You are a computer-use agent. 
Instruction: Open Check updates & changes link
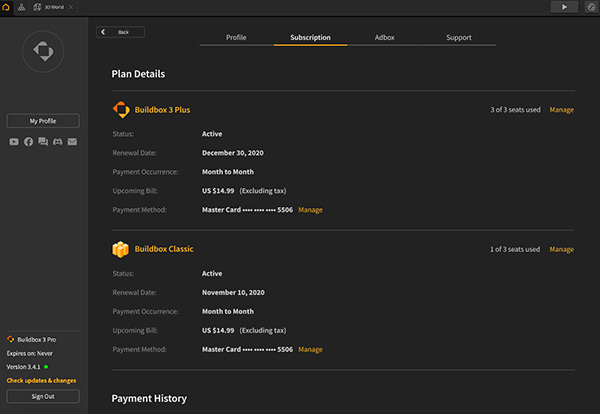[41, 380]
